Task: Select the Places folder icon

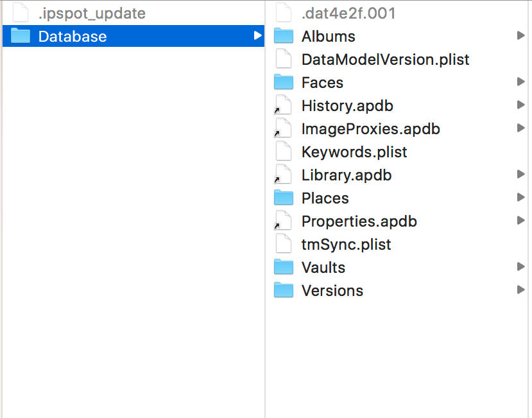Action: 283,198
